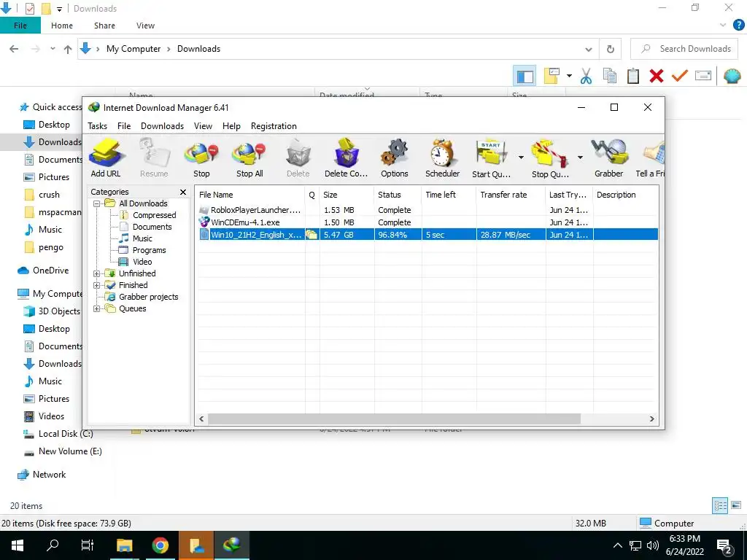Image resolution: width=747 pixels, height=560 pixels.
Task: Expand the Explorer ribbon chevron
Action: click(723, 25)
